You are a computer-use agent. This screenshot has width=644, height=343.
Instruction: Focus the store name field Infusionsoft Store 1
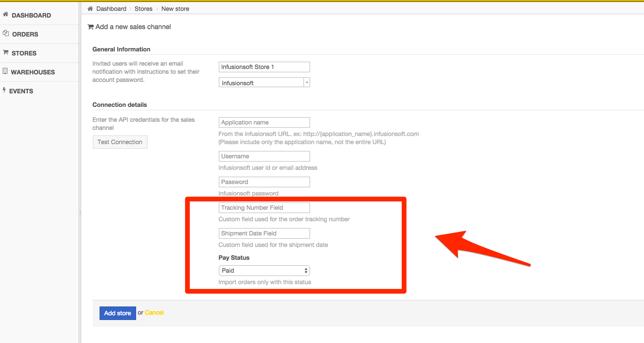(x=264, y=67)
